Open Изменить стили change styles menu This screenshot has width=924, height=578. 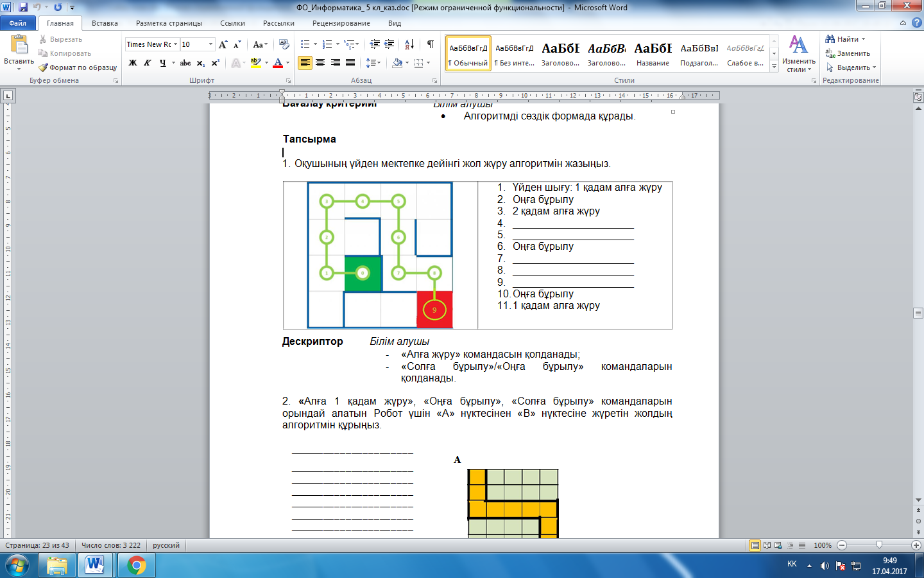click(799, 54)
